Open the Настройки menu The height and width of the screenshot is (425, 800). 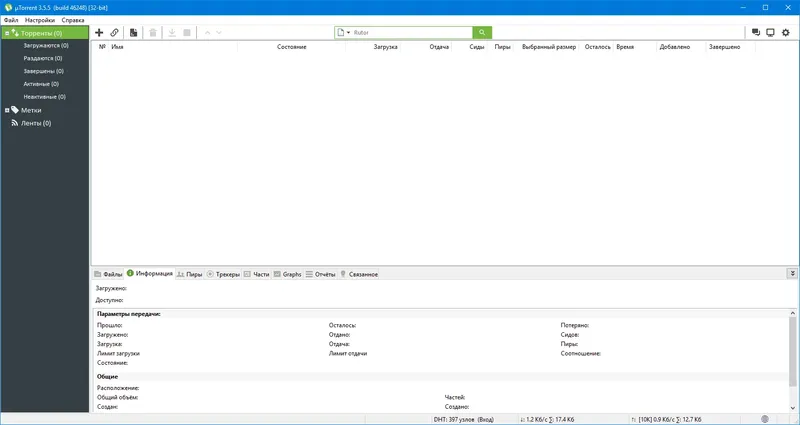pyautogui.click(x=40, y=20)
